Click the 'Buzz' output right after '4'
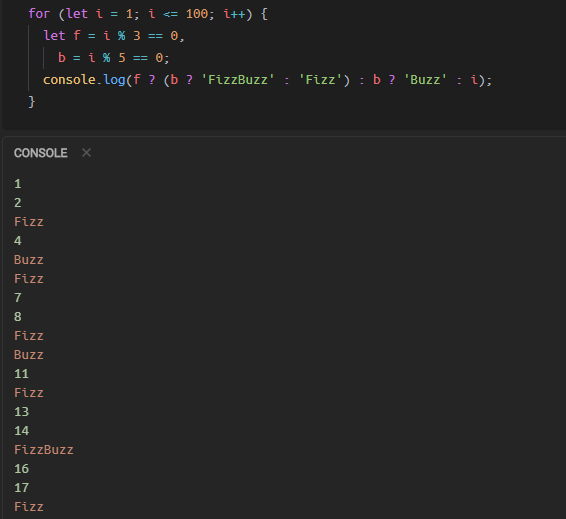This screenshot has width=566, height=519. (29, 260)
